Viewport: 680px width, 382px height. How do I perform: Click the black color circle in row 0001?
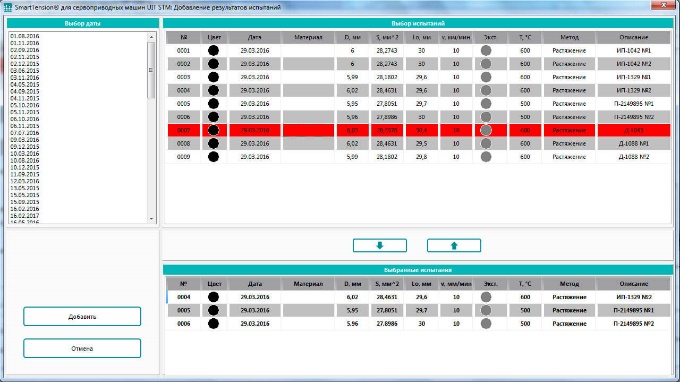point(213,50)
